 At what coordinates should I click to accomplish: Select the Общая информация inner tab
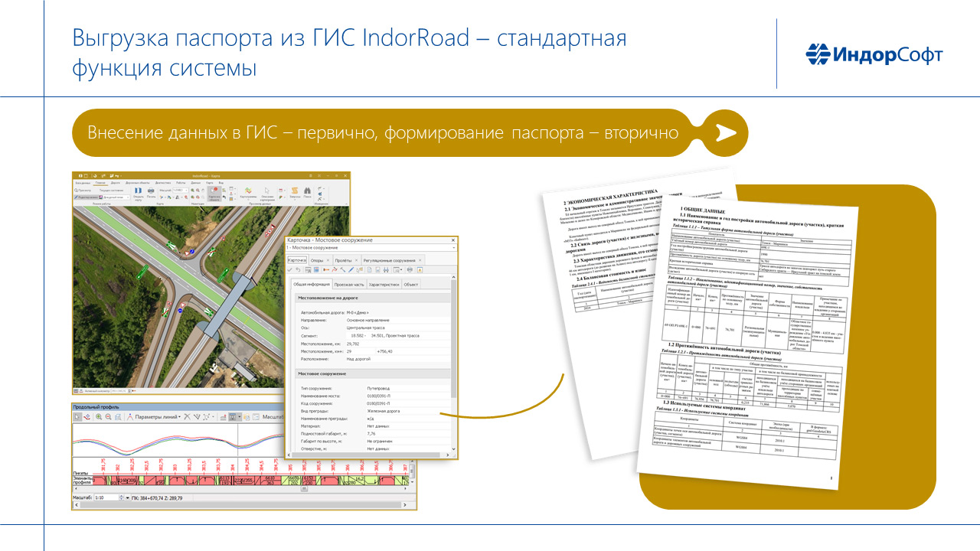tap(312, 285)
